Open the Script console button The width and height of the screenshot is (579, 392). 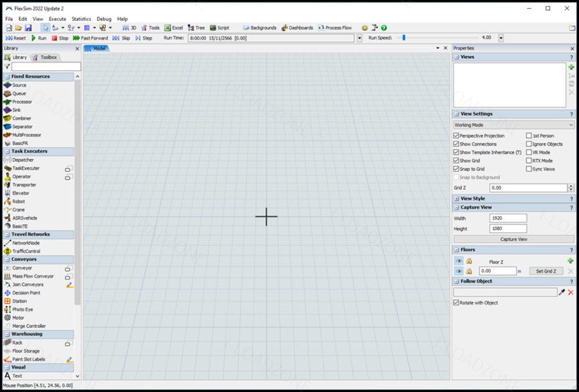219,28
